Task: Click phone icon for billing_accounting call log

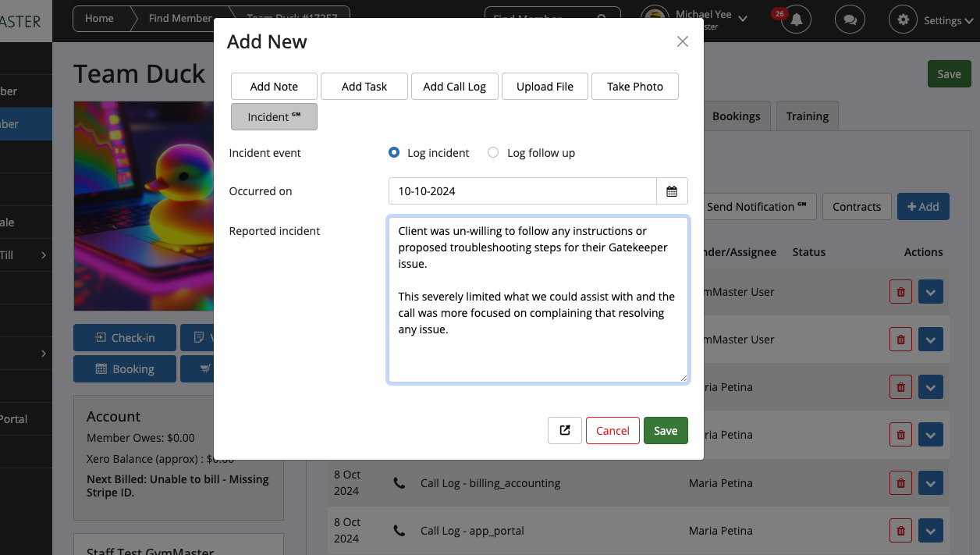Action: 399,483
